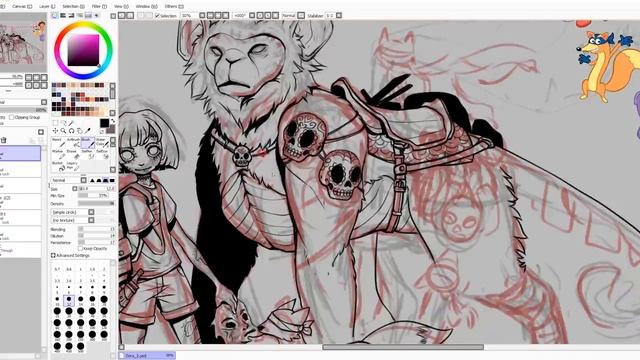Image resolution: width=640 pixels, height=360 pixels.
Task: Choose the flat square brush edge shape
Action: tap(112, 180)
